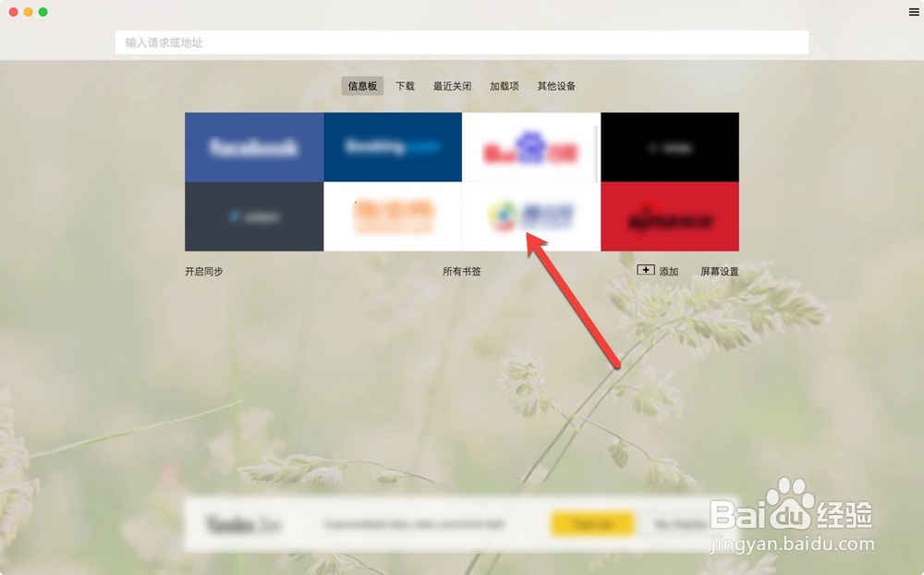Click the address bar to enter a URL
The image size is (924, 575).
click(462, 43)
